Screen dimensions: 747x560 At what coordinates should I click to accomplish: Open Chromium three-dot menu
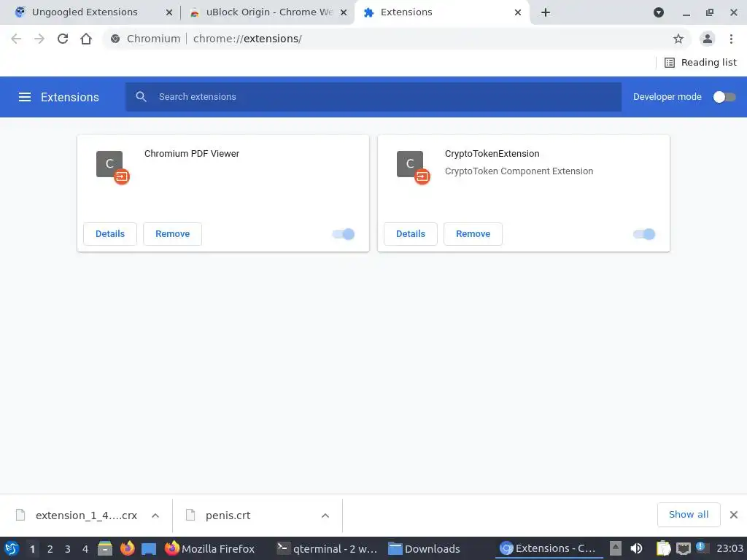pyautogui.click(x=731, y=39)
